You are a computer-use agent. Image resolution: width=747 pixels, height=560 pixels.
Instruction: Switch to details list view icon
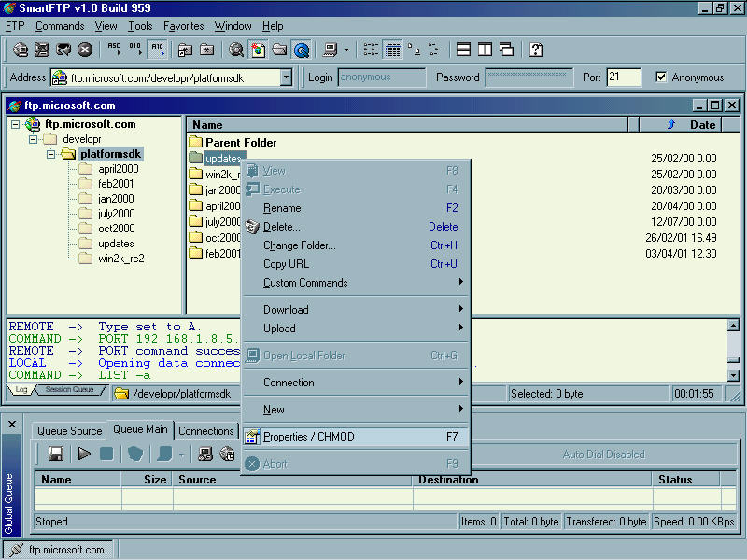[x=392, y=49]
